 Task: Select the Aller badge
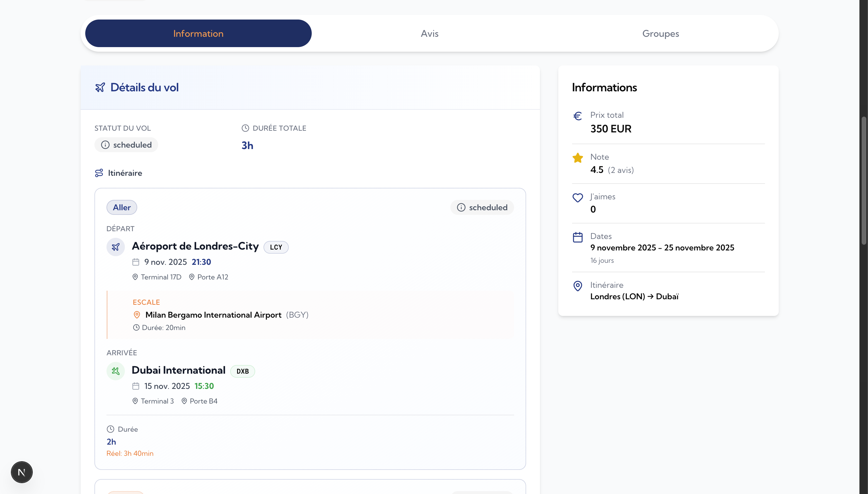click(122, 207)
